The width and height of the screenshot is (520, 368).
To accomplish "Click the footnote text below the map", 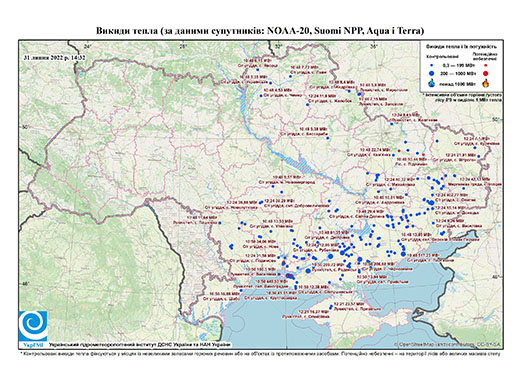I will point(260,353).
